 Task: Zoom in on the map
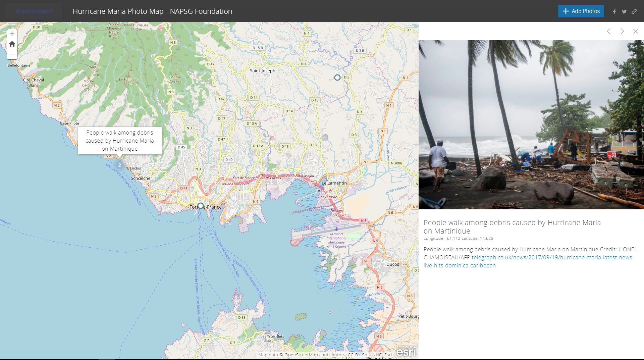click(12, 34)
